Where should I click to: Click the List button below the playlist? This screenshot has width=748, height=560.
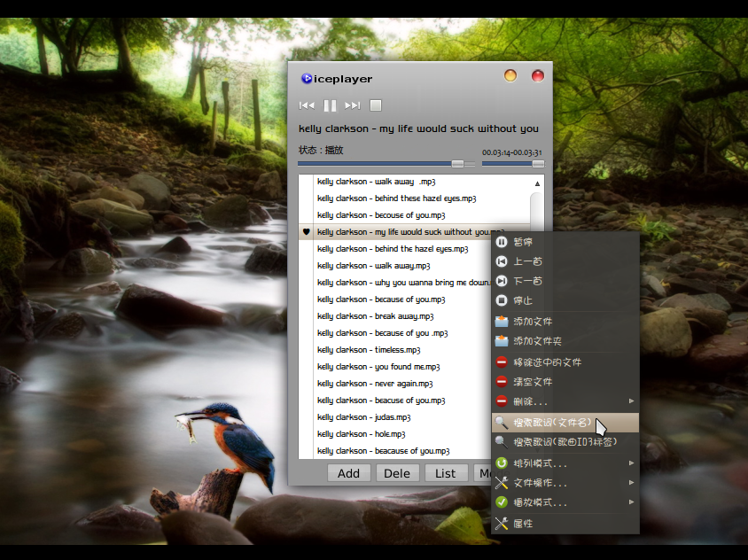pyautogui.click(x=446, y=473)
